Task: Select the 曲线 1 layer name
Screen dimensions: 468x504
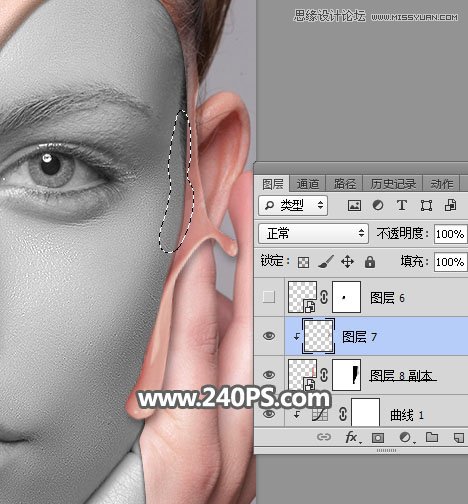Action: coord(407,415)
